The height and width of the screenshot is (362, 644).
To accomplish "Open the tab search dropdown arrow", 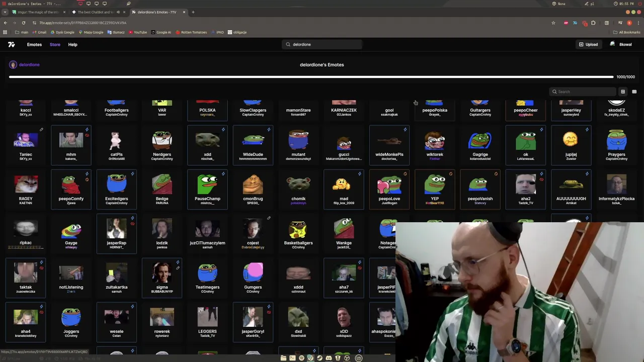I will click(x=5, y=12).
